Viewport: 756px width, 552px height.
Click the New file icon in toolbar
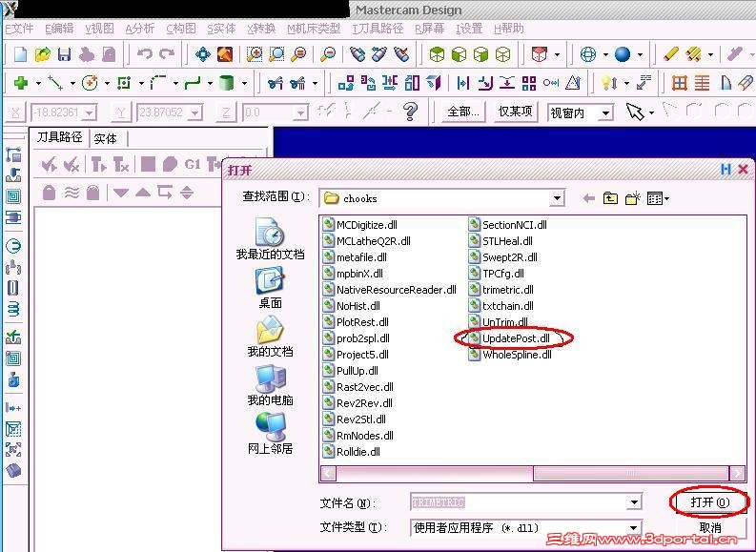point(20,54)
